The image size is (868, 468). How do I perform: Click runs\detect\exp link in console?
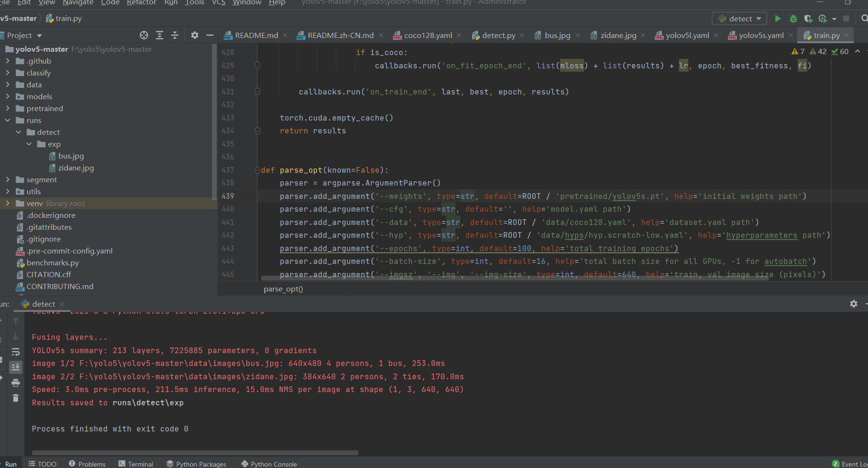click(x=148, y=402)
